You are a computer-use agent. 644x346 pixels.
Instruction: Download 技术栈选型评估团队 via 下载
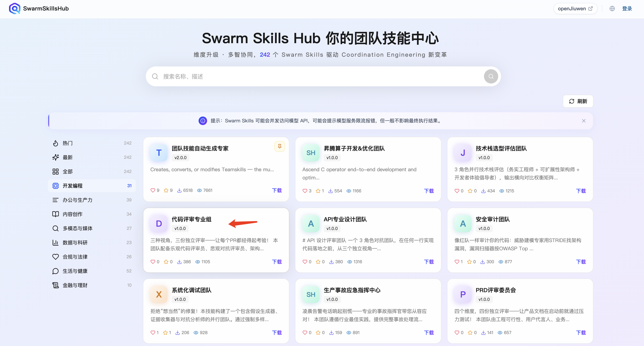tap(581, 191)
